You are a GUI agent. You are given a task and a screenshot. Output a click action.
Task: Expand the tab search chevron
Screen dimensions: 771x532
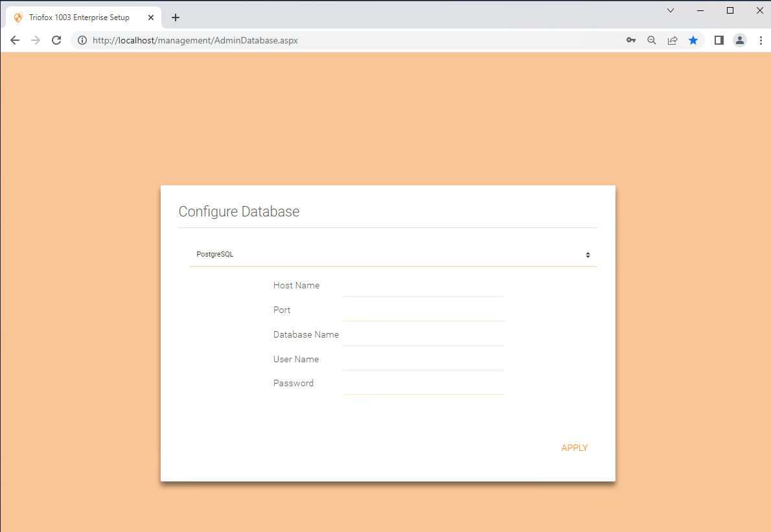click(x=670, y=10)
